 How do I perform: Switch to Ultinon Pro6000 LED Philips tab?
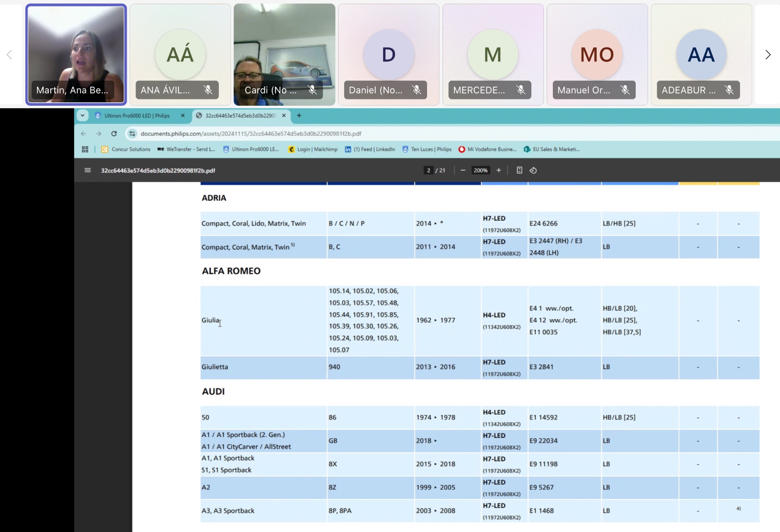(136, 116)
